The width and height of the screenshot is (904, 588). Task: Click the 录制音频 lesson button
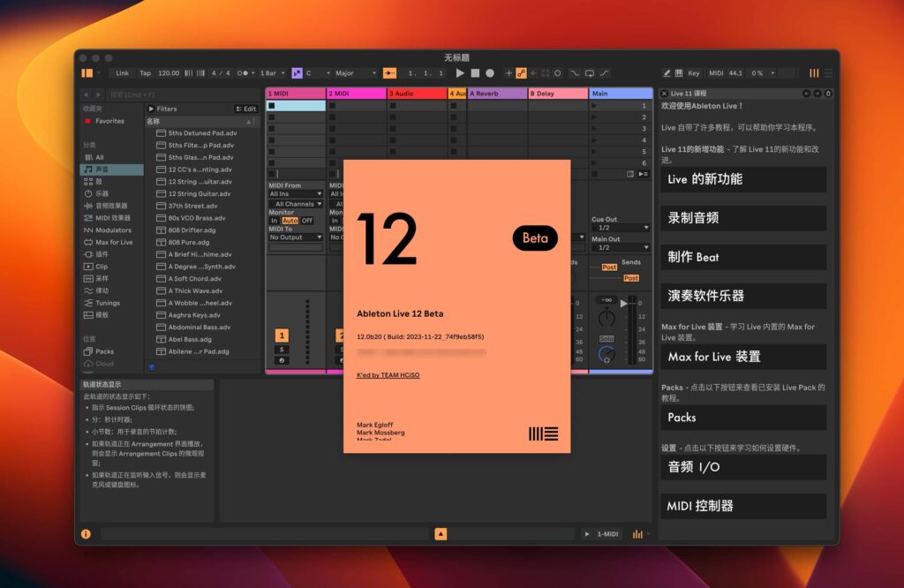tap(742, 218)
